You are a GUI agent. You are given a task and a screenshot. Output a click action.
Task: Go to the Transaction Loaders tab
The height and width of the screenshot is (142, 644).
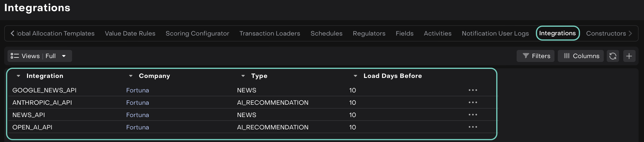[270, 33]
